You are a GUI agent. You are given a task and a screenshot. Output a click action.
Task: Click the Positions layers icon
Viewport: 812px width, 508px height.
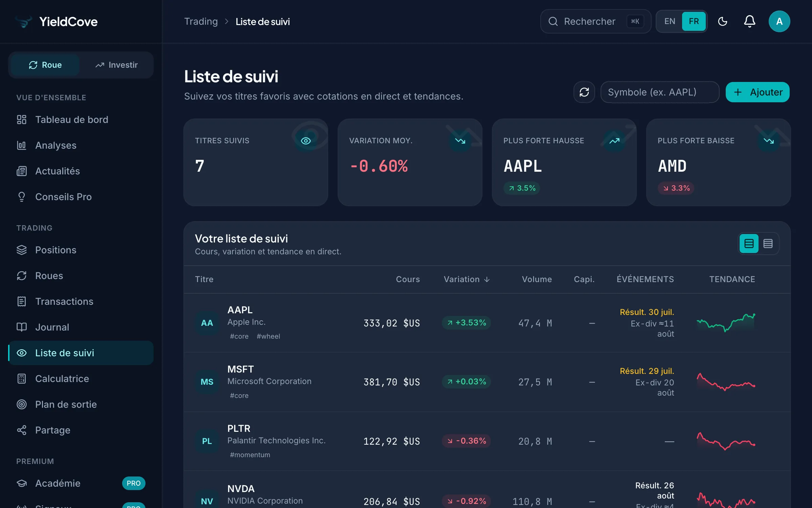(22, 250)
